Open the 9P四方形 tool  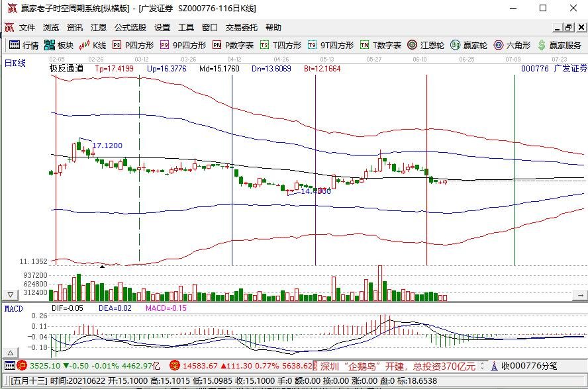pyautogui.click(x=183, y=46)
